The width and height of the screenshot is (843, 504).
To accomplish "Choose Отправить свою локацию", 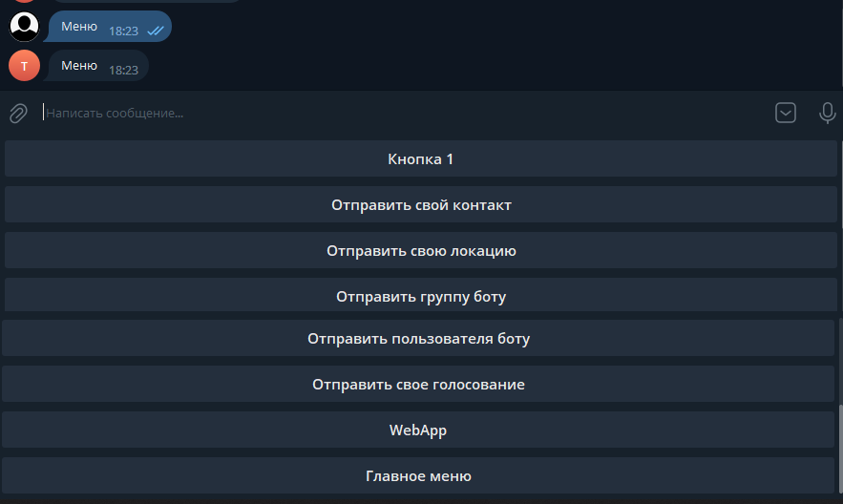I will coord(421,250).
